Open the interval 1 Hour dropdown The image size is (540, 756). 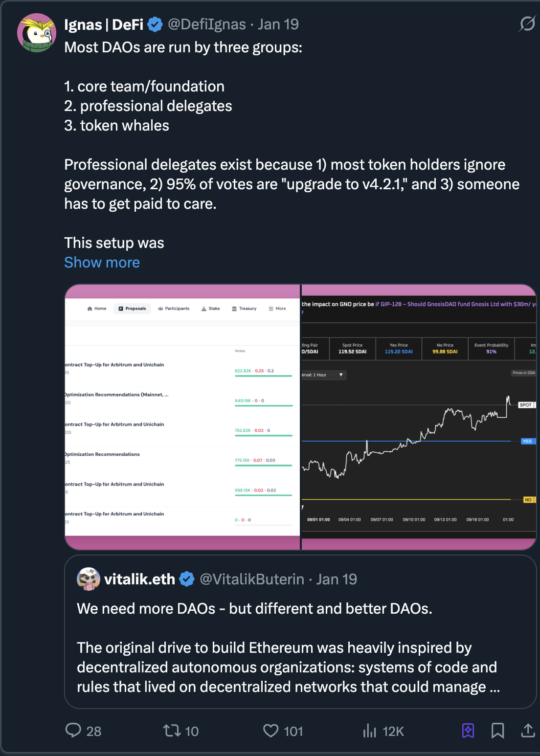coord(323,375)
